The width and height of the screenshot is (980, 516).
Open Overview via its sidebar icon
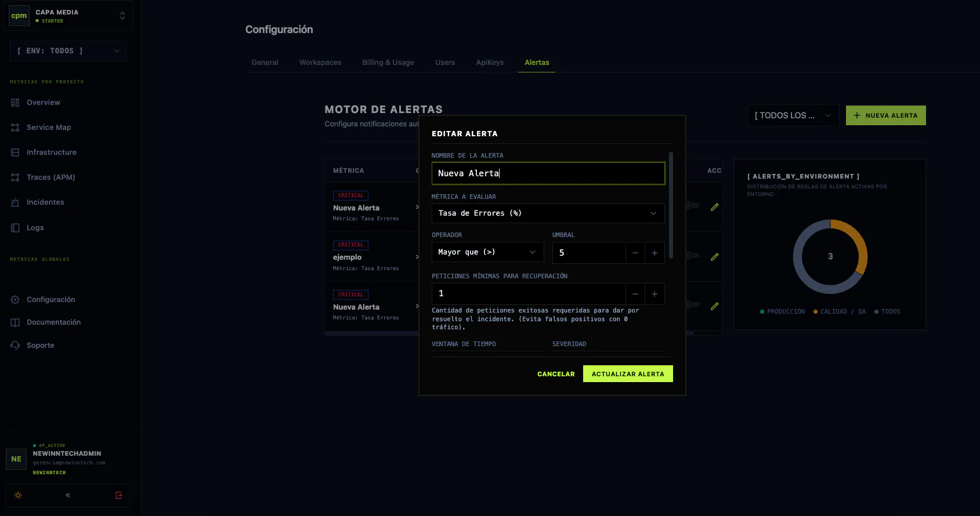click(15, 103)
